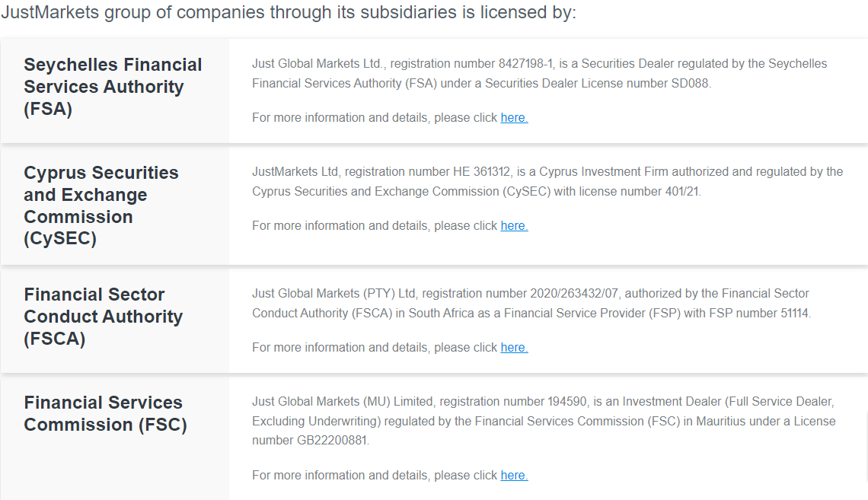Click the 'JustMarkets Ltd' company name in the CySEC description
This screenshot has height=500, width=868.
click(295, 172)
